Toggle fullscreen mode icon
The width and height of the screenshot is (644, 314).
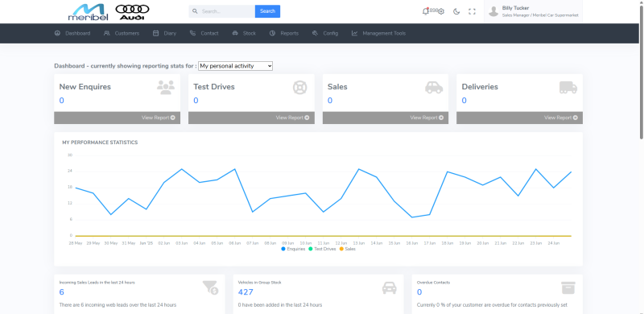[472, 11]
